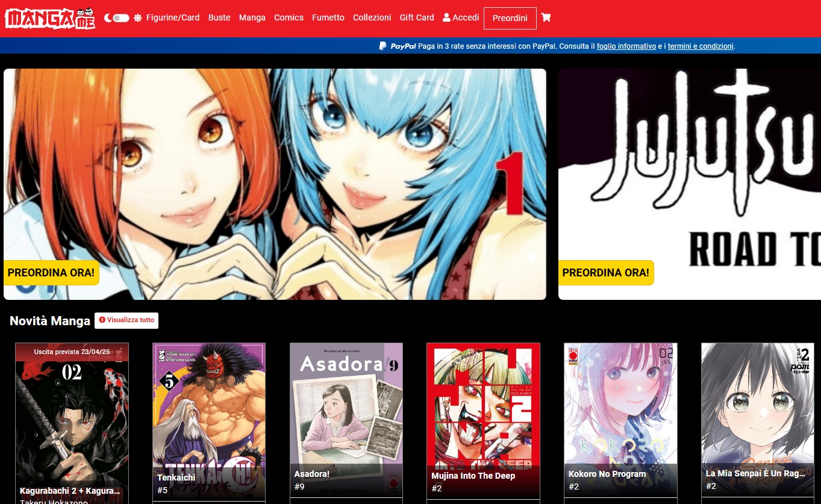Open the Mujina Into The Deep cover
The height and width of the screenshot is (504, 821).
[483, 423]
